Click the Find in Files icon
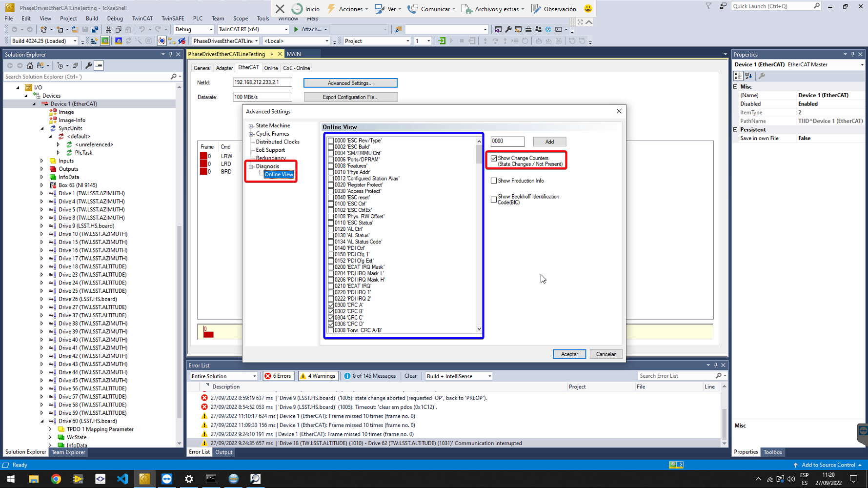868x488 pixels. point(399,29)
